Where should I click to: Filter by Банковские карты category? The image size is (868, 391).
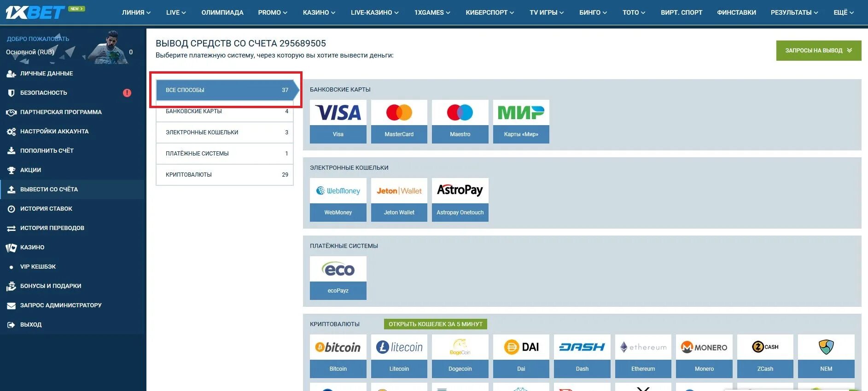(x=225, y=111)
